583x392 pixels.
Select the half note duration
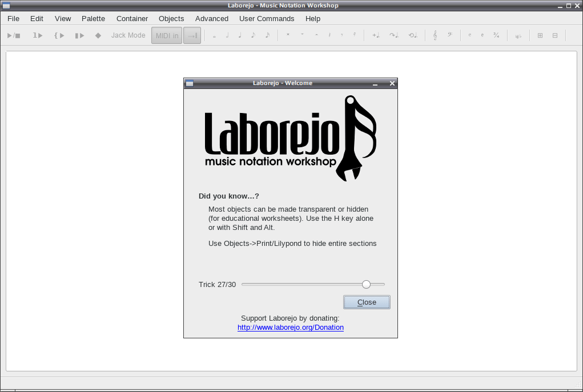(x=227, y=35)
